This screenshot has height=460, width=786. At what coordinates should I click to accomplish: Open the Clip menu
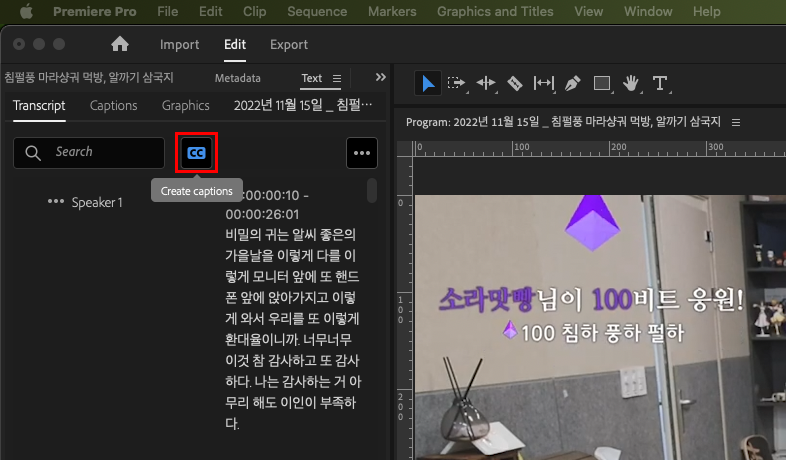point(255,12)
